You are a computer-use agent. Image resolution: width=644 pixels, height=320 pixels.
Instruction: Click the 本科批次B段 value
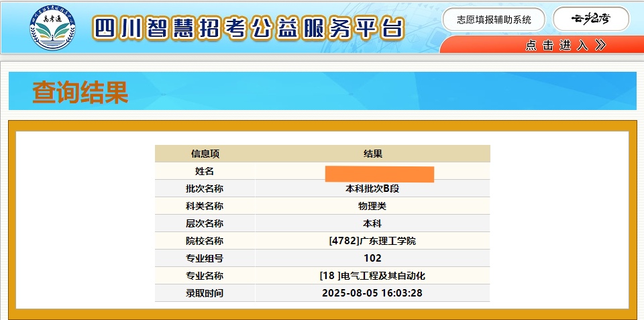pos(372,189)
